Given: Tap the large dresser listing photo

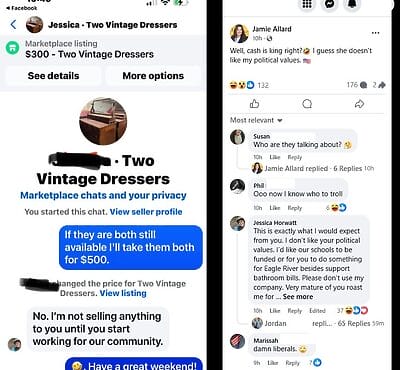Looking at the screenshot, I should [x=103, y=121].
